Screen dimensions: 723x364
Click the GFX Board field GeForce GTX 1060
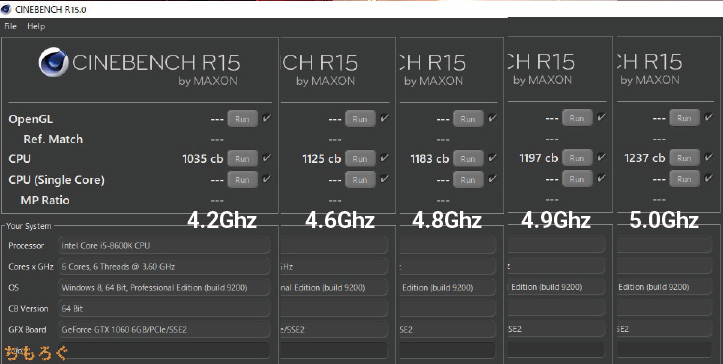point(164,329)
